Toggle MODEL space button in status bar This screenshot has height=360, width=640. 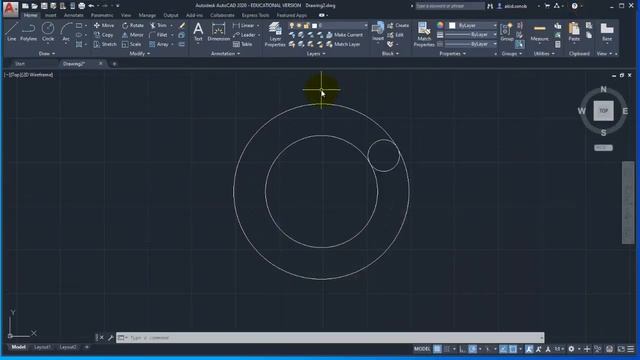pos(422,349)
